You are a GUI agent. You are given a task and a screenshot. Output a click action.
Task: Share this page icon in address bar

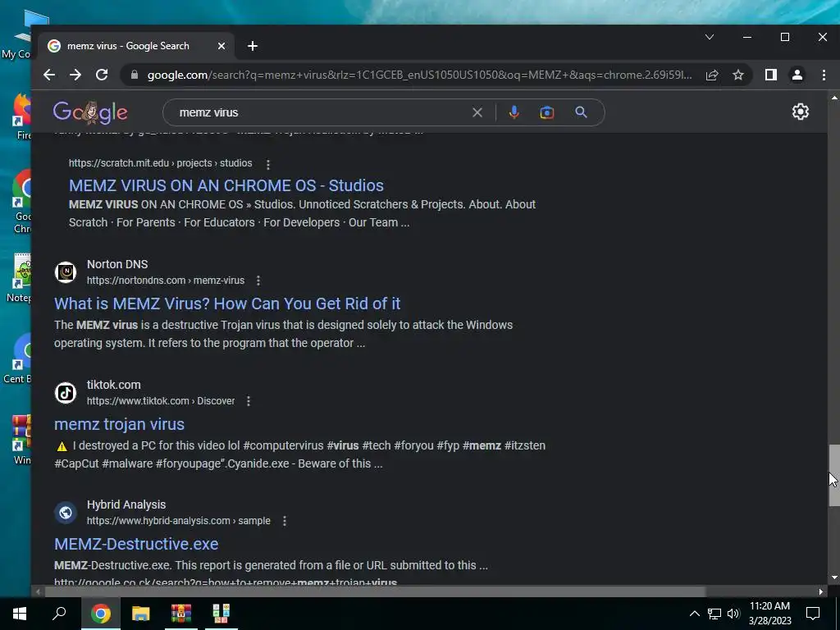[x=712, y=75]
